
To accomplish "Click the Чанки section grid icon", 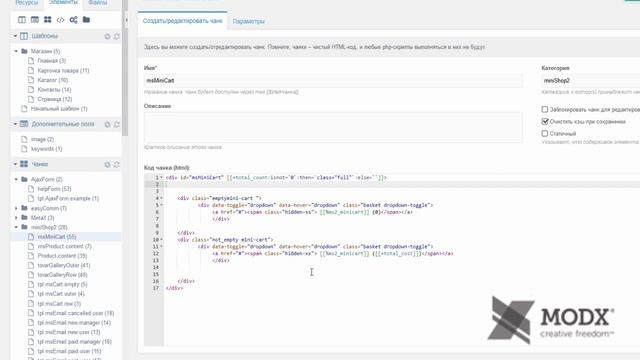I will click(24, 164).
